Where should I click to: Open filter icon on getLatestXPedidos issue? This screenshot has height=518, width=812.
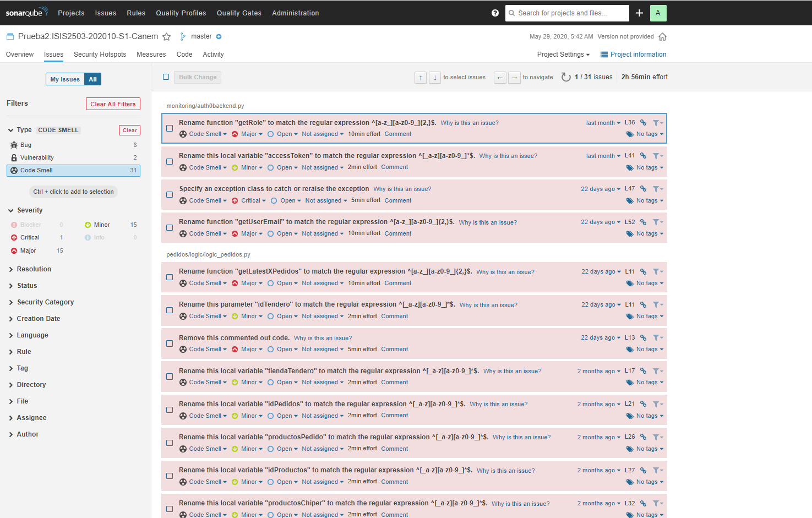click(658, 271)
